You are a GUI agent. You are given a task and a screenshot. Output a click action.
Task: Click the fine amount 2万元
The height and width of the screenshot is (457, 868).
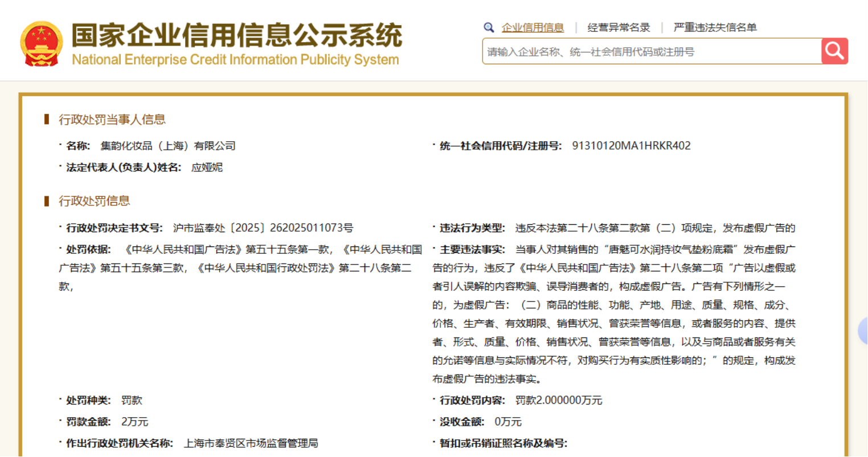134,422
